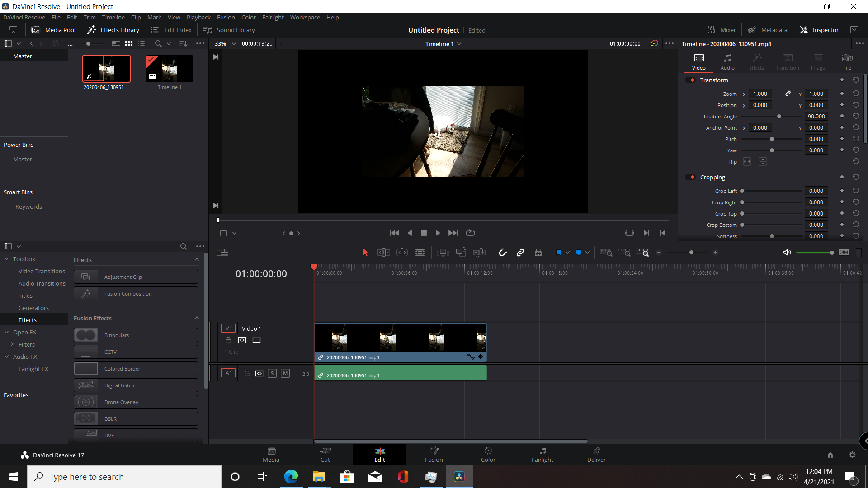
Task: Toggle linked selection chain icon
Action: coord(520,253)
